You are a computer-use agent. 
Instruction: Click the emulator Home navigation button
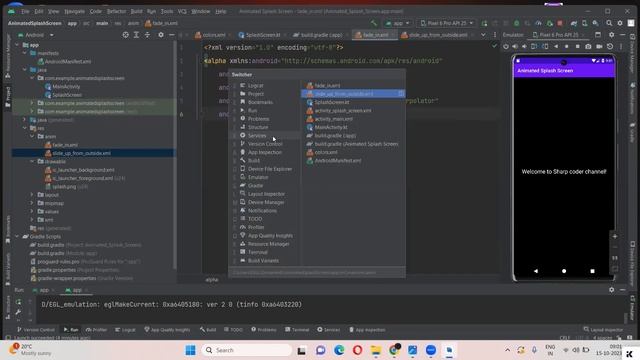click(564, 271)
